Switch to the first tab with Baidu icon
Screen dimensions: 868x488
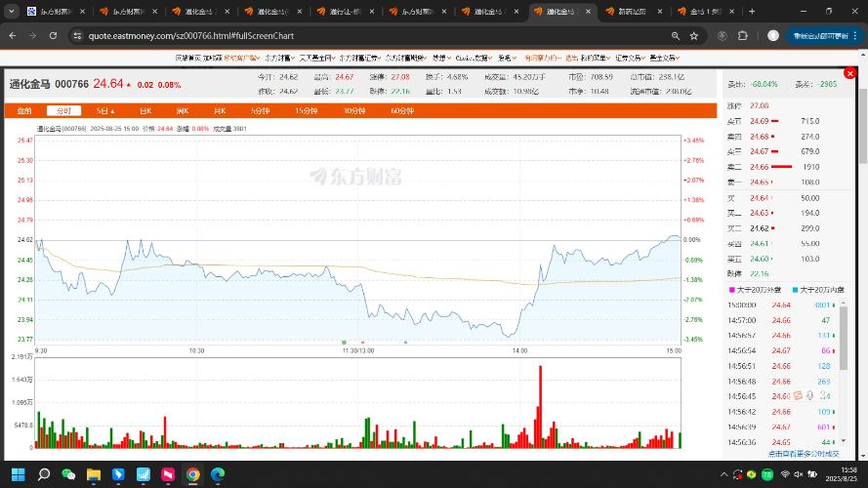pos(56,11)
